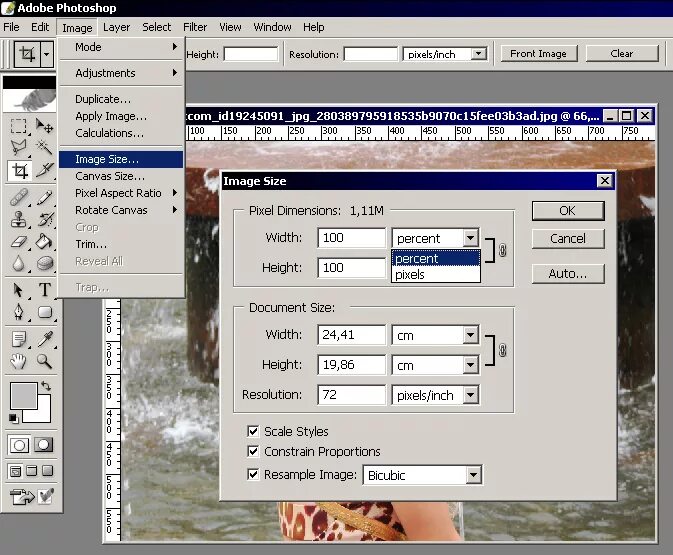673x555 pixels.
Task: Enable Quick Mask mode
Action: pos(44,445)
